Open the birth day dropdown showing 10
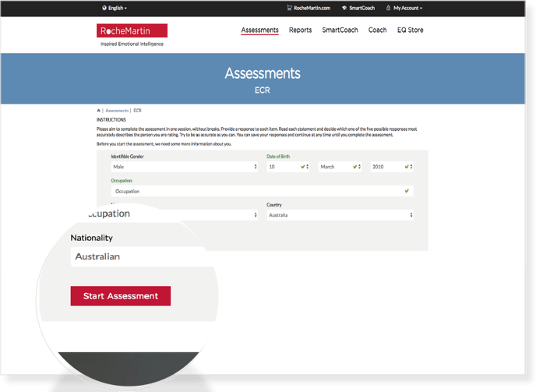 click(x=288, y=167)
